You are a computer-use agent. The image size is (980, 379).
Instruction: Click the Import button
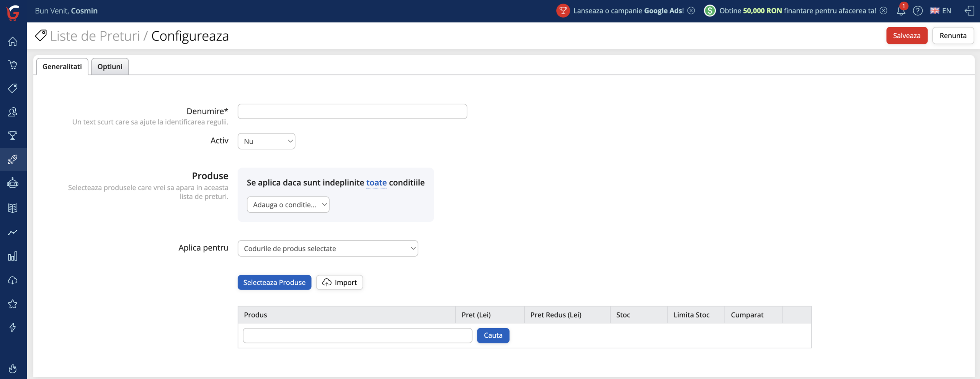(340, 283)
